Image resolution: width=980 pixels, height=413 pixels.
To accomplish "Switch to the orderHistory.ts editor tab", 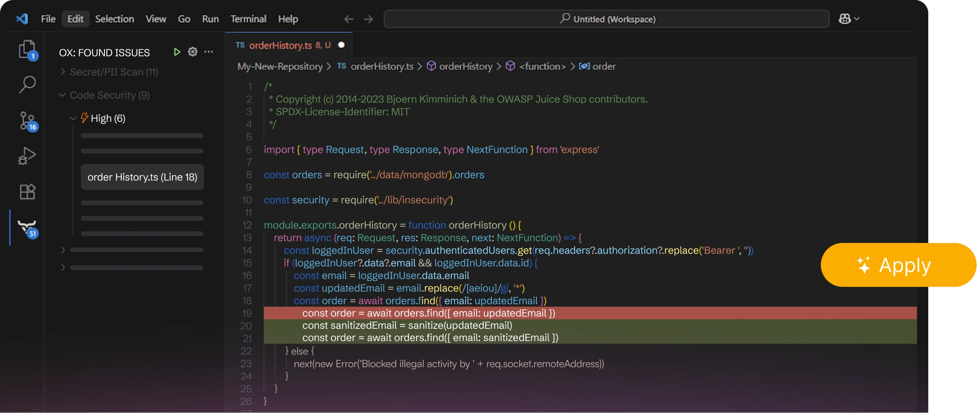I will tap(289, 45).
